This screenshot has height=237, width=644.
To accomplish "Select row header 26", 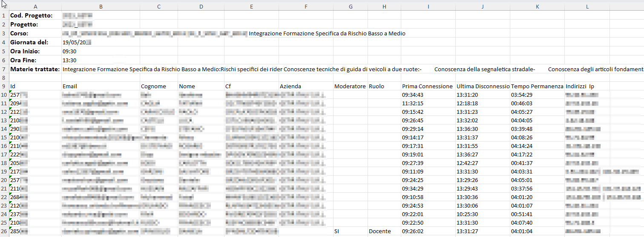I will click(x=4, y=231).
